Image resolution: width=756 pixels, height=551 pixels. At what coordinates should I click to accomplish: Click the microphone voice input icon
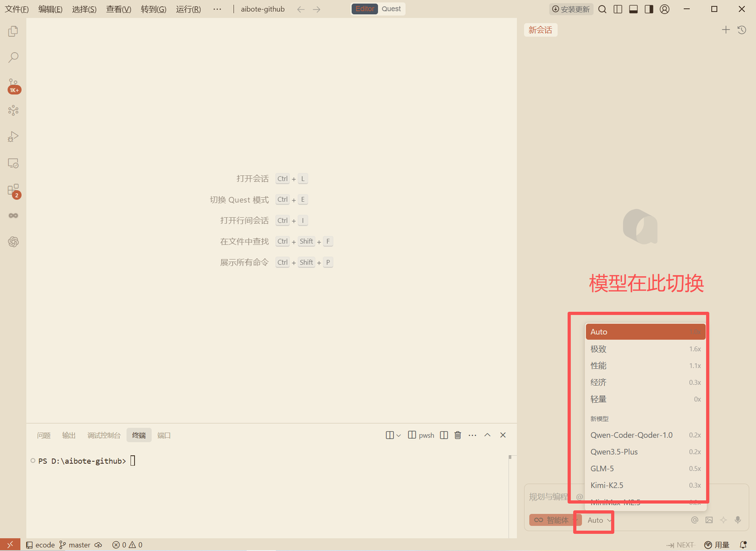[x=738, y=520]
